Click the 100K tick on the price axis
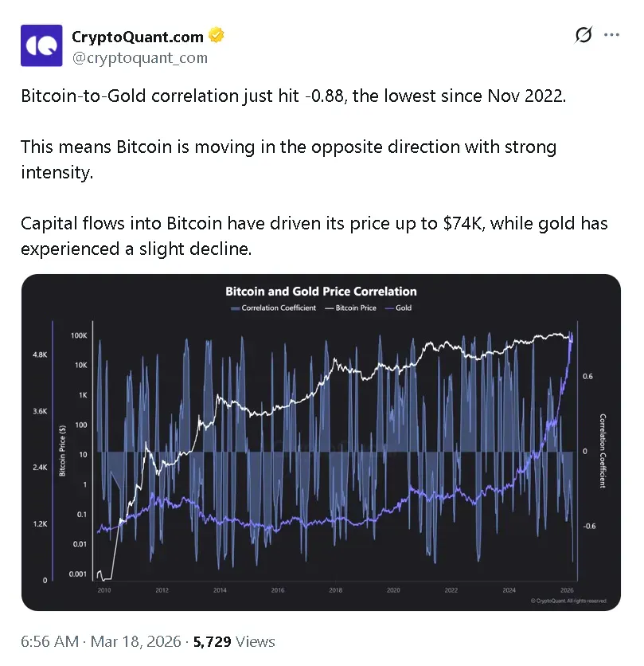This screenshot has width=644, height=666. (78, 336)
